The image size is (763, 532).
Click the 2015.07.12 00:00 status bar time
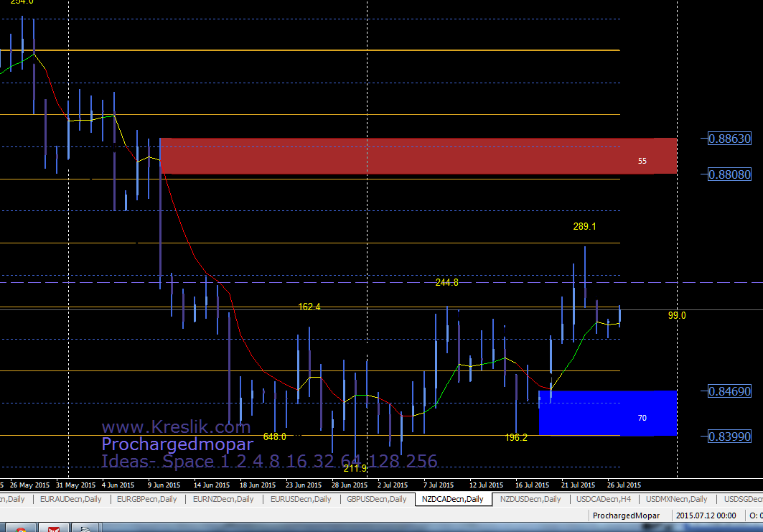coord(706,515)
